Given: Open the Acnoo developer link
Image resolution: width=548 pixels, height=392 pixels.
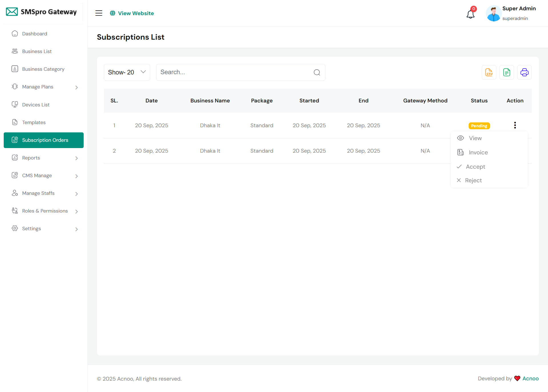Looking at the screenshot, I should click(530, 379).
